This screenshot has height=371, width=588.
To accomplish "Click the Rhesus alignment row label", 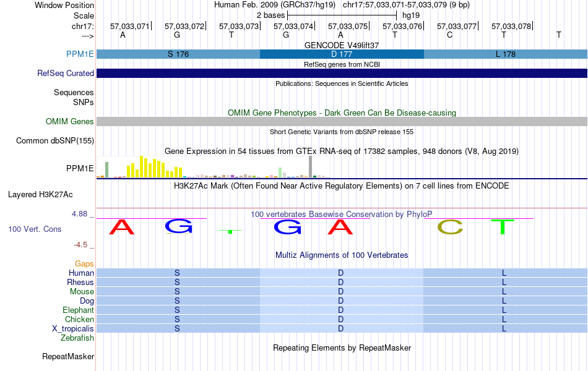I will (x=80, y=282).
